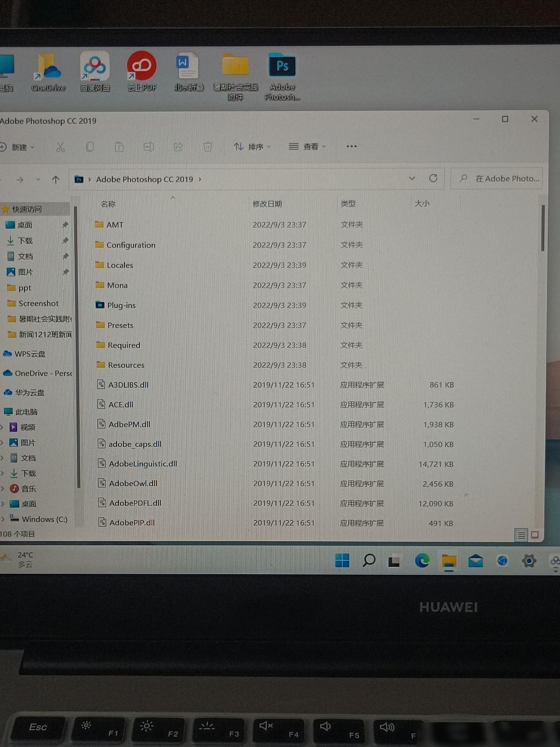
Task: Open the 查看 (View) dropdown
Action: [307, 147]
